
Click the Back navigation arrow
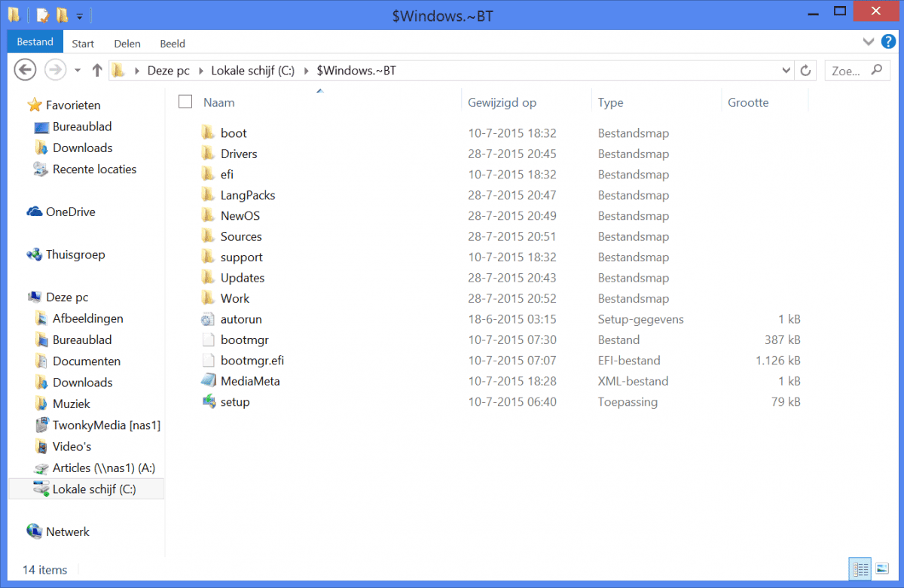(26, 71)
